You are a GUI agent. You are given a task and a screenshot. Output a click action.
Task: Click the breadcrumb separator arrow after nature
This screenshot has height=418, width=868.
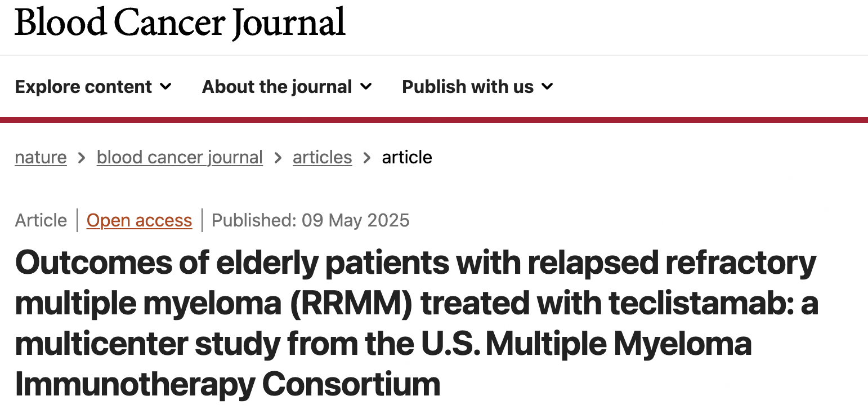click(82, 158)
